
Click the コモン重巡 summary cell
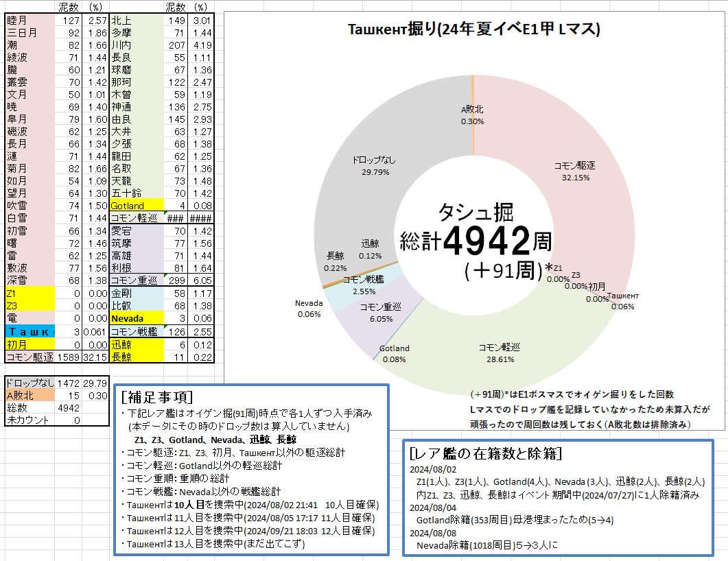click(x=137, y=280)
